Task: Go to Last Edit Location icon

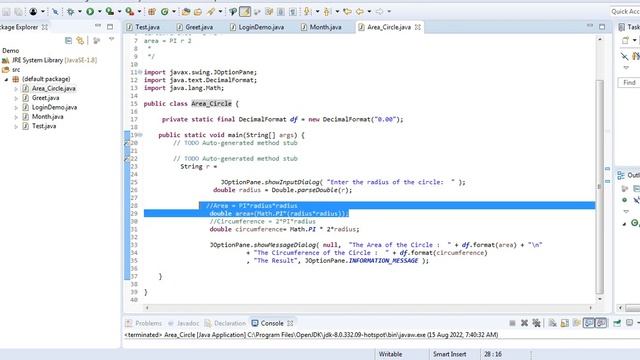Action: coord(347,12)
